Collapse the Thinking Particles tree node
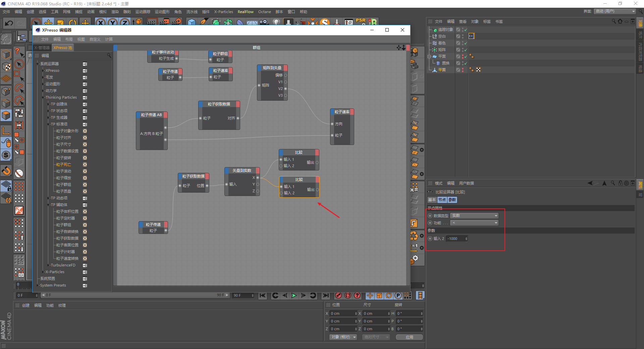This screenshot has height=349, width=644. 43,97
